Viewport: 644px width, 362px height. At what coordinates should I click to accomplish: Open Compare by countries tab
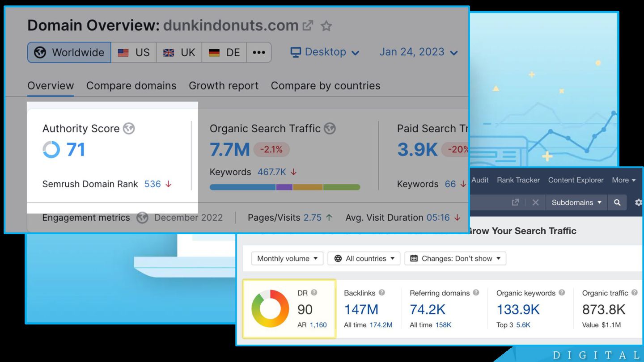coord(326,86)
